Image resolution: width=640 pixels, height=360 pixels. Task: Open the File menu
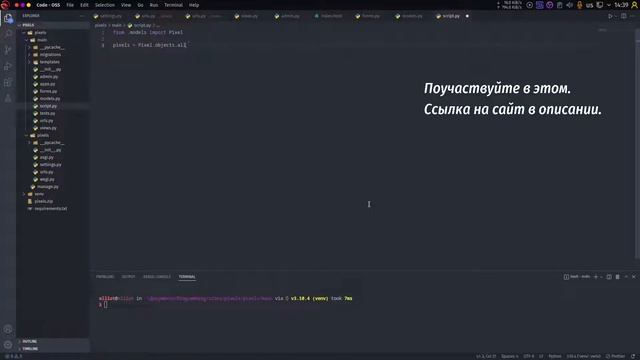coord(70,5)
